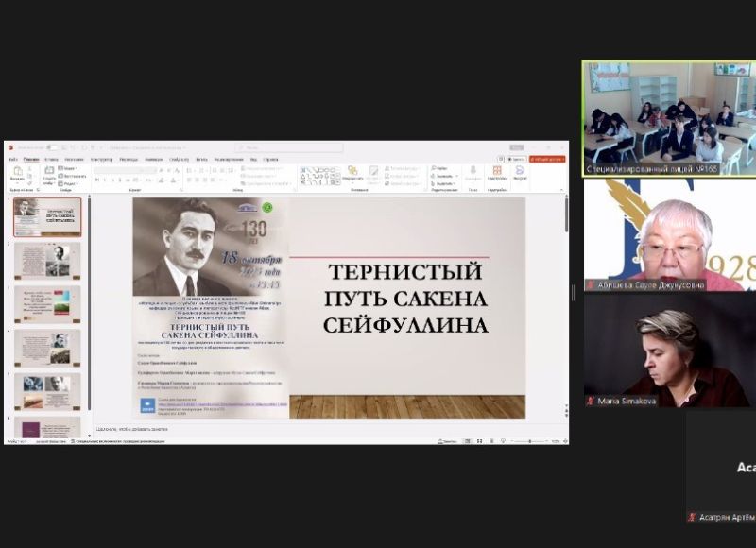Open the File menu tab
The width and height of the screenshot is (756, 548).
[13, 159]
